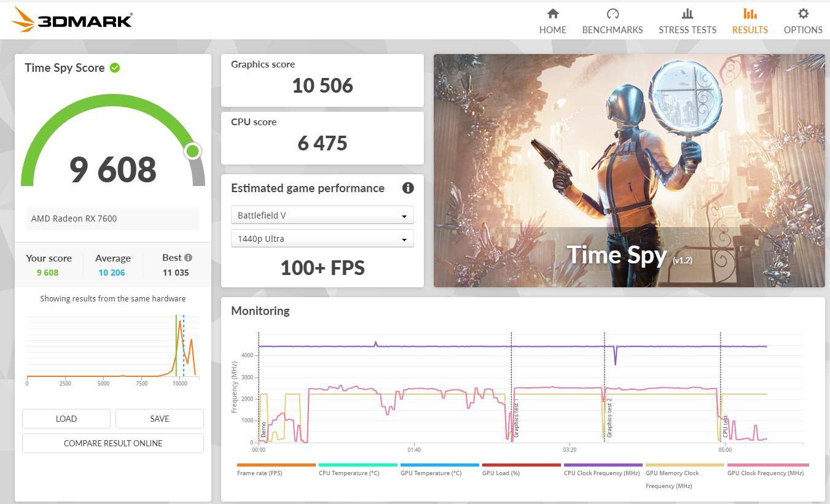The height and width of the screenshot is (504, 830).
Task: Click CPU Clock Frequency purple legend swatch
Action: pyautogui.click(x=603, y=465)
